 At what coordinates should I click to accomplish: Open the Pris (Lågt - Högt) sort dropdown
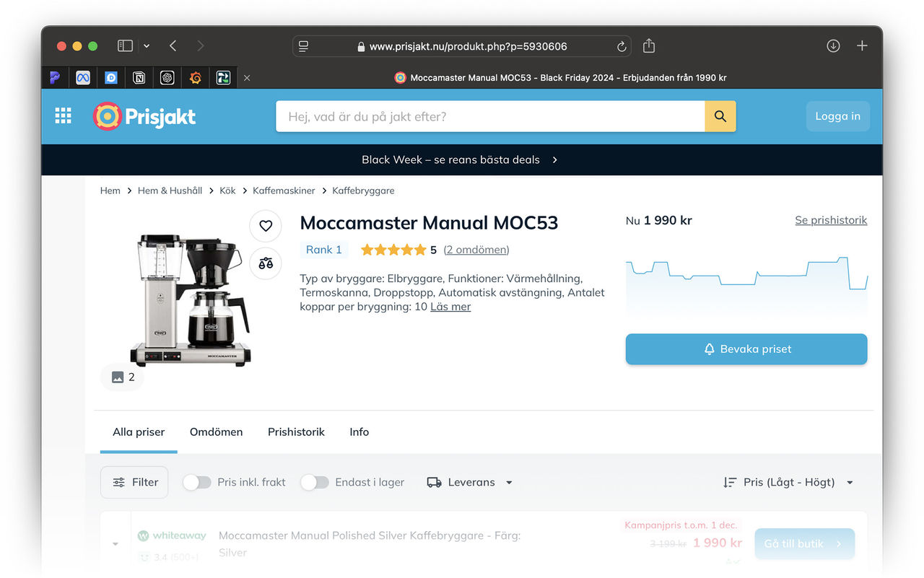tap(788, 482)
